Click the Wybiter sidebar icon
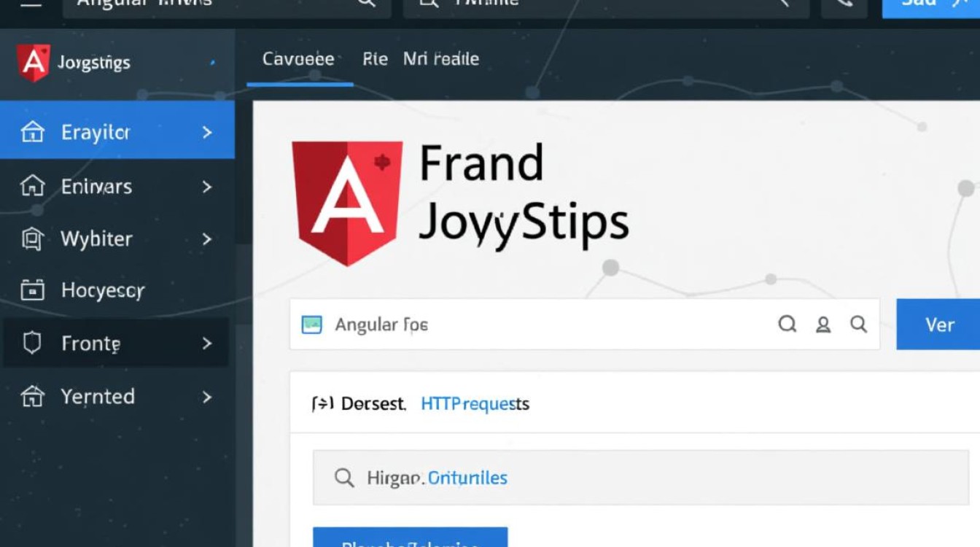 coord(34,238)
